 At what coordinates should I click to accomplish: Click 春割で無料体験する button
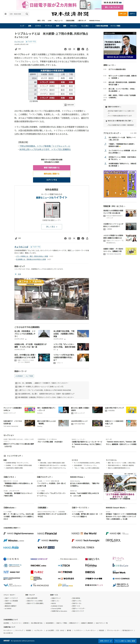pyautogui.click(x=52, y=168)
